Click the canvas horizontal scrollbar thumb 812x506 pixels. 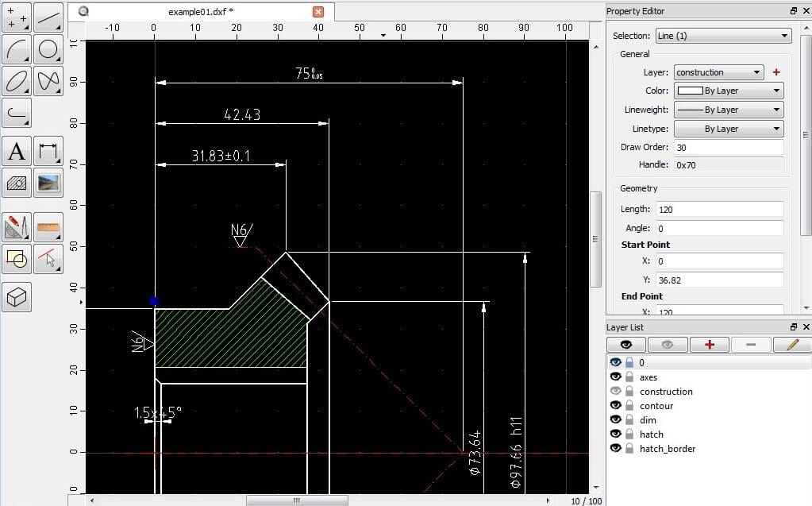pyautogui.click(x=297, y=500)
